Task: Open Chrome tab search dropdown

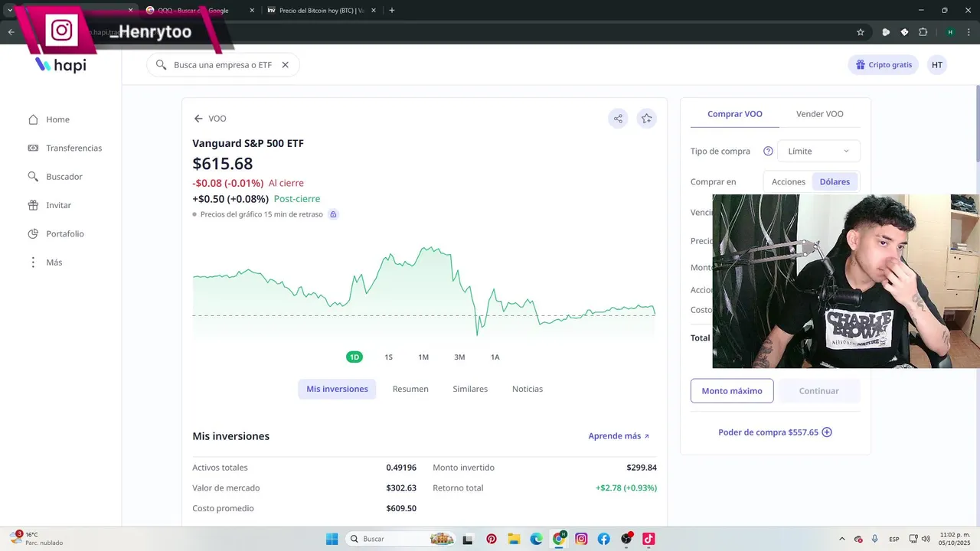Action: point(10,10)
